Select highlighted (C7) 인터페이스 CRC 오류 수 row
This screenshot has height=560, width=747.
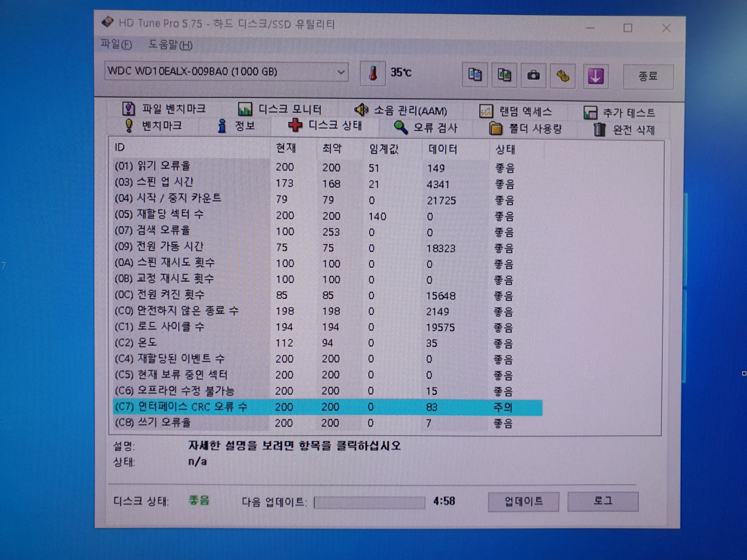click(328, 407)
